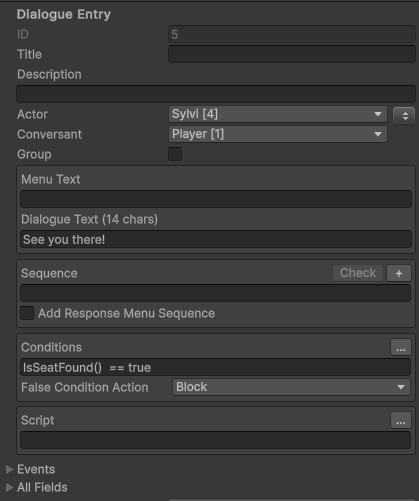Expand the Events foldout
This screenshot has height=501, width=419.
(10, 469)
